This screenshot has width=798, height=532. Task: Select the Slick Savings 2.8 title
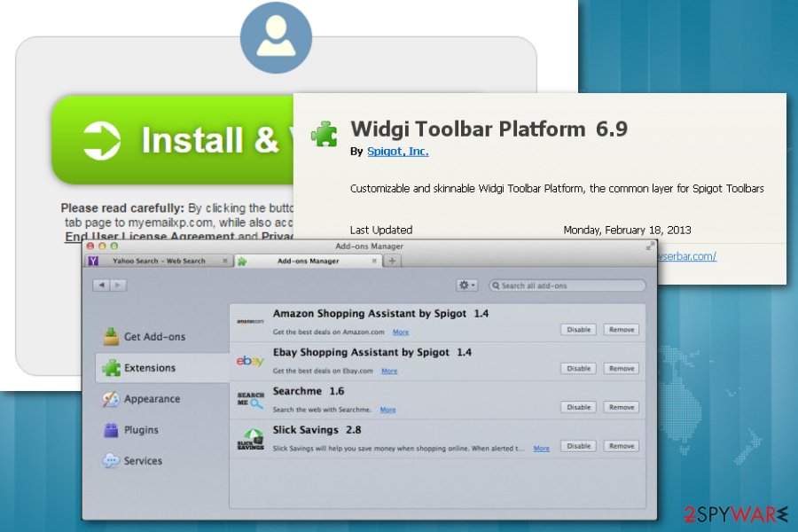click(x=317, y=430)
